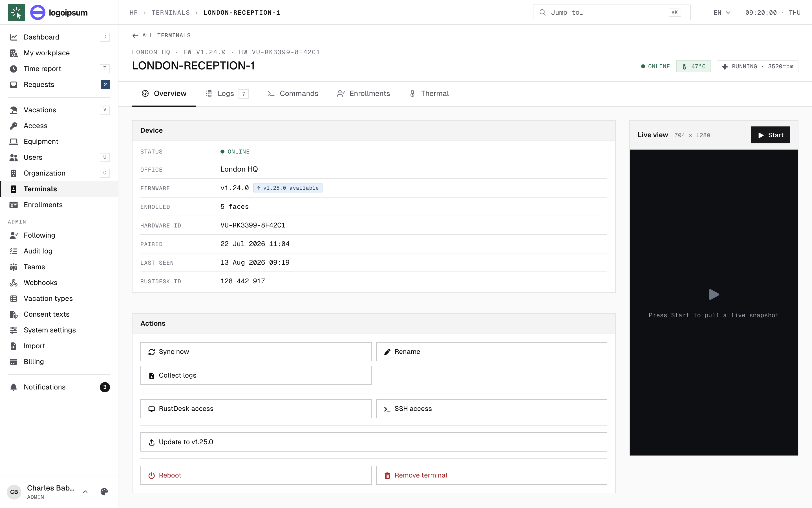Switch to the Logs tab
This screenshot has height=508, width=812.
(227, 93)
